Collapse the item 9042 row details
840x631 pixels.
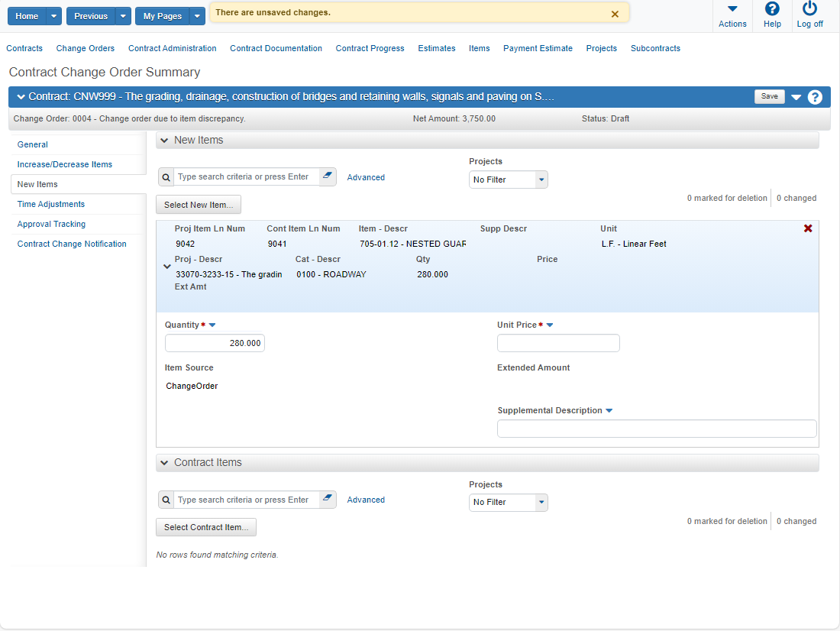(167, 267)
